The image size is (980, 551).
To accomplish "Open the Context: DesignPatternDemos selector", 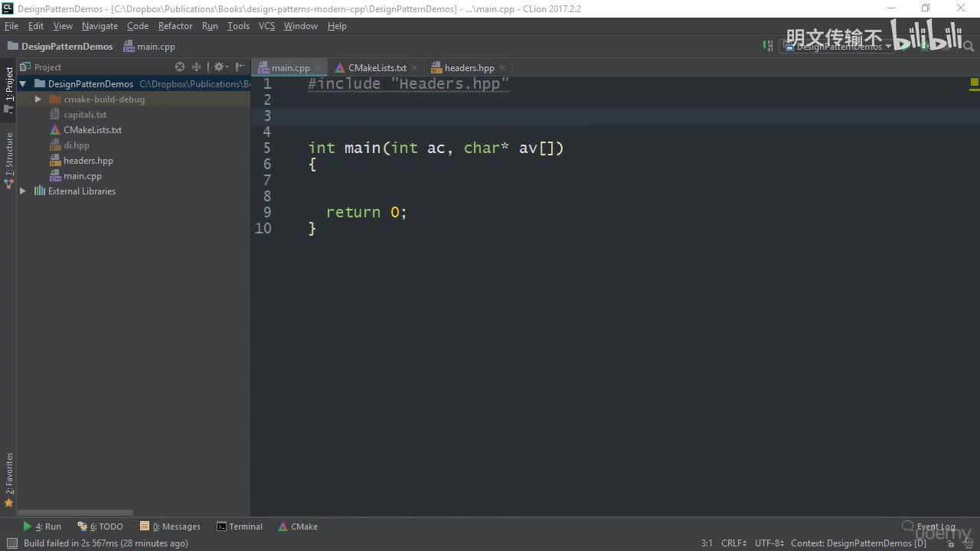I will pyautogui.click(x=858, y=543).
